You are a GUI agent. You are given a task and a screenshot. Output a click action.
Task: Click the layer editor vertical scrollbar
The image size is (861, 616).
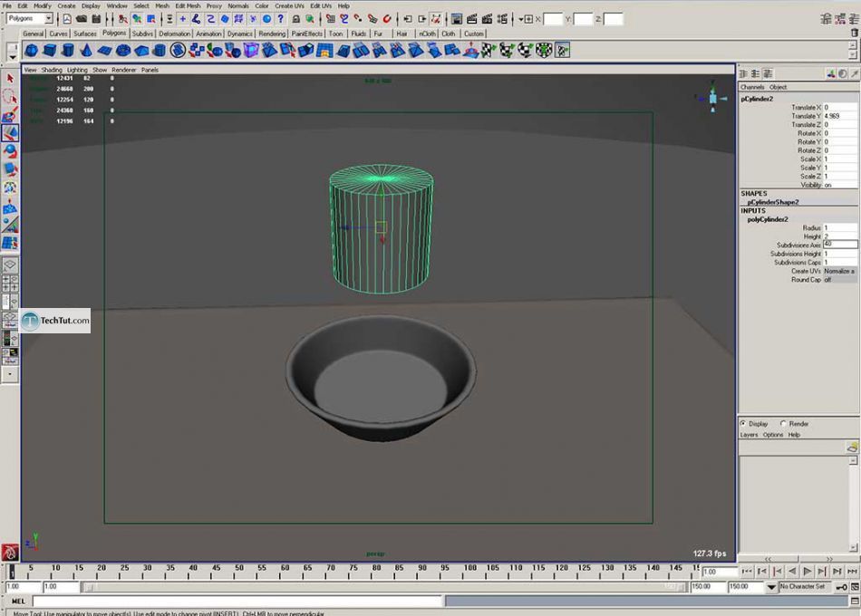click(853, 504)
